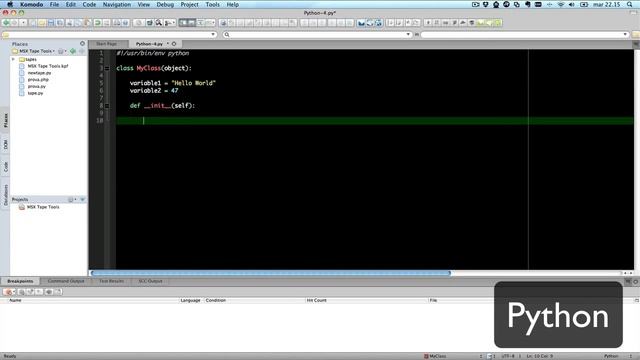This screenshot has width=640, height=360.
Task: Open the SCC Output tab
Action: click(x=150, y=281)
